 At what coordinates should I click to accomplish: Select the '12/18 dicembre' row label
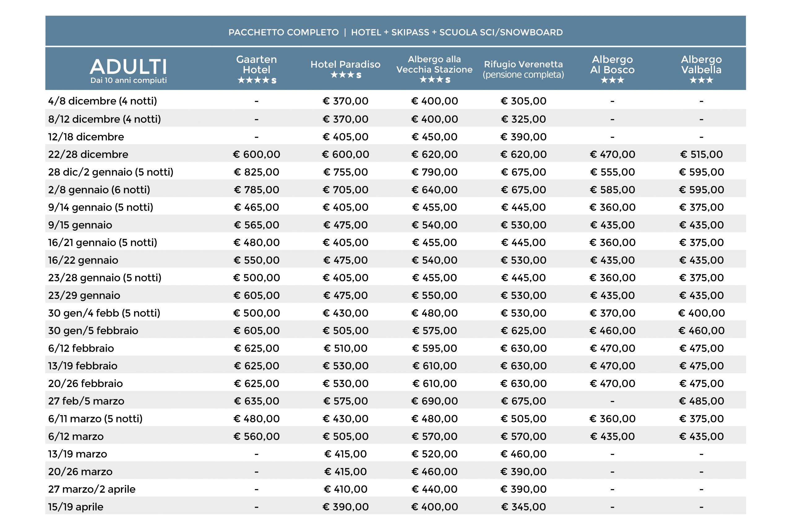pyautogui.click(x=86, y=137)
